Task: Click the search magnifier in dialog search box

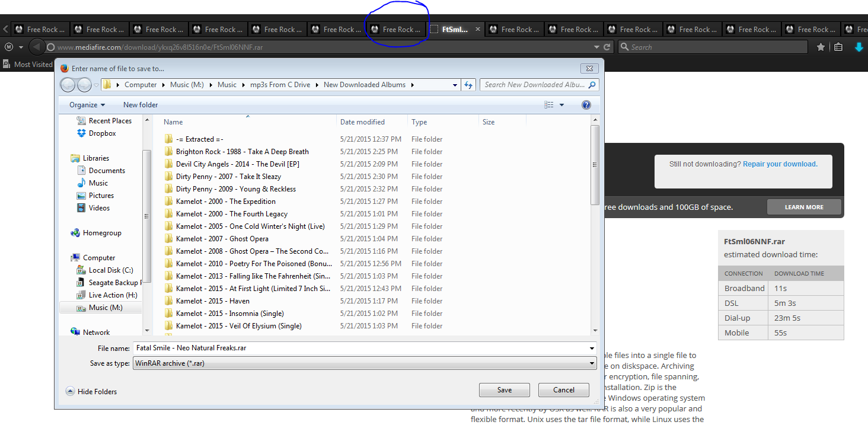Action: tap(592, 85)
